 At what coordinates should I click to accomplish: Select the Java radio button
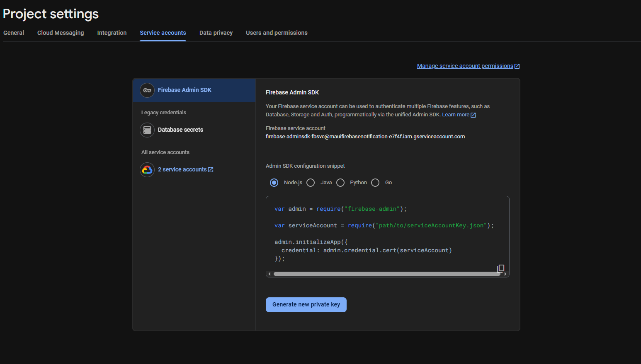[x=311, y=183]
